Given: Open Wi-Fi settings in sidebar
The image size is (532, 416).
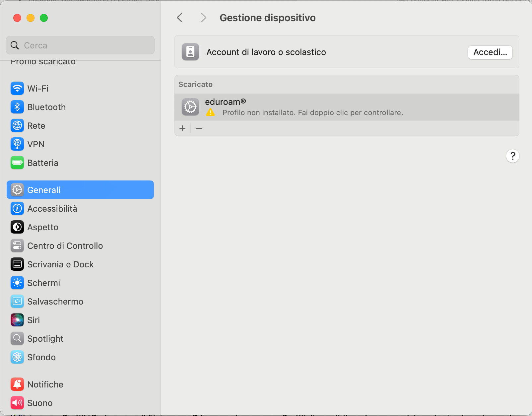Looking at the screenshot, I should 38,89.
